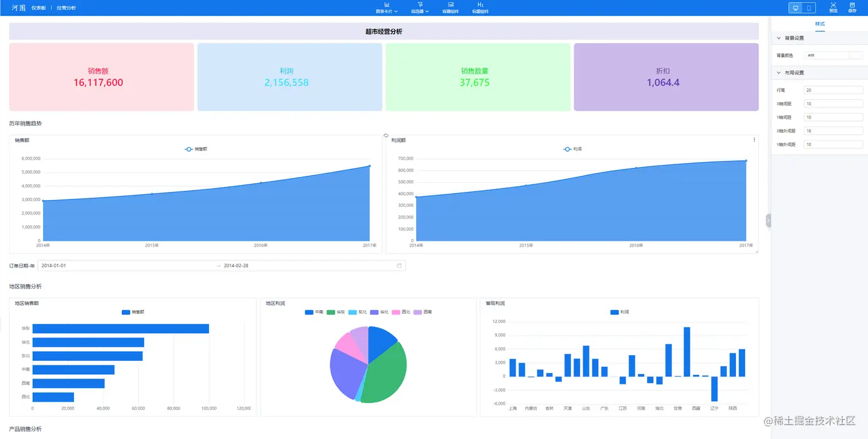Open the 筛选器 filter menu
The height and width of the screenshot is (439, 868).
coord(420,7)
